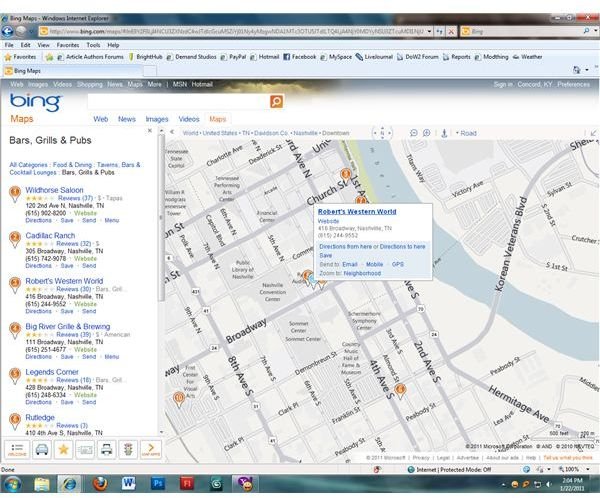Focus the Bing search input box
Viewport: 600px width, 498px height.
point(179,101)
